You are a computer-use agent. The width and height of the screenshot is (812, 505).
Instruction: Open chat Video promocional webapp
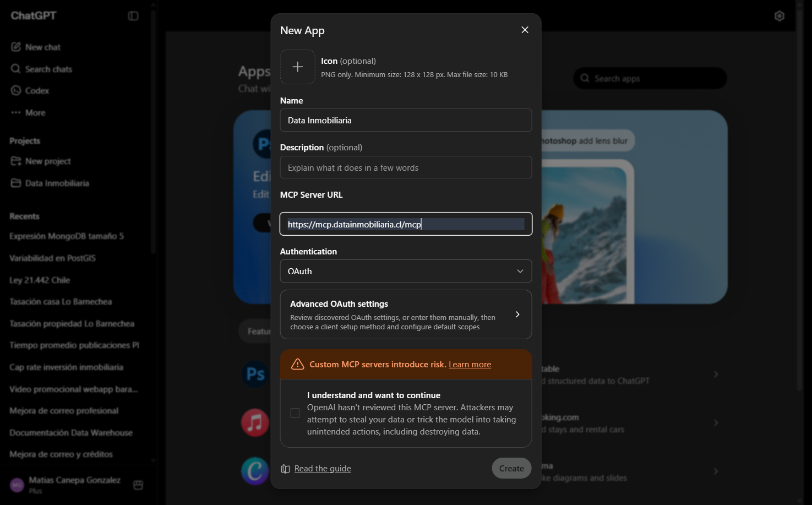tap(75, 389)
